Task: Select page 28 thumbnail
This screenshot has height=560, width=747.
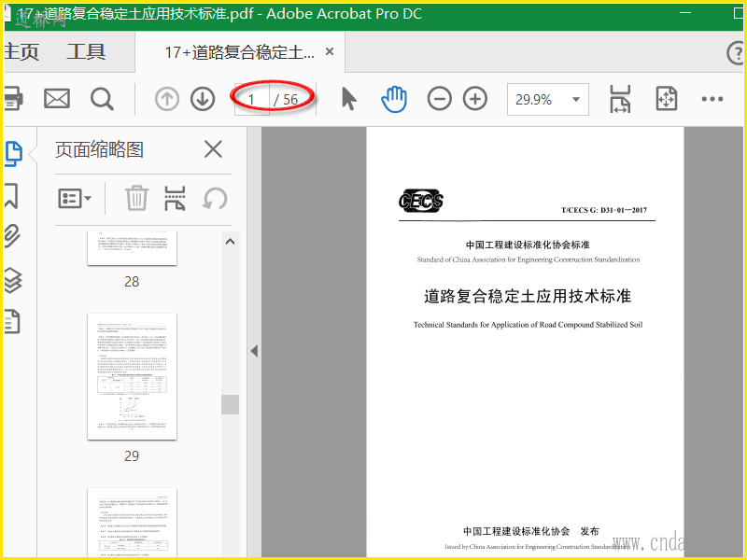Action: [132, 248]
